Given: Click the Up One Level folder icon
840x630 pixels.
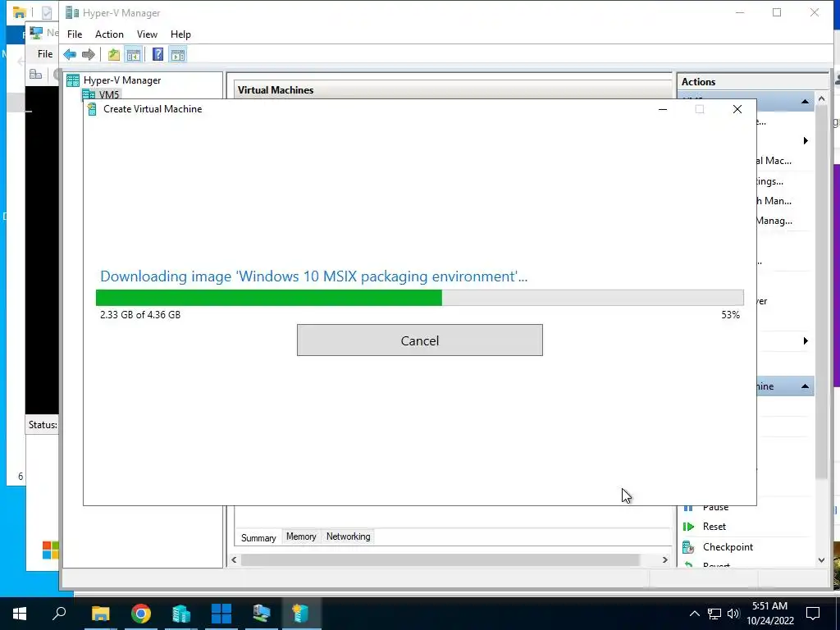Looking at the screenshot, I should pos(113,54).
